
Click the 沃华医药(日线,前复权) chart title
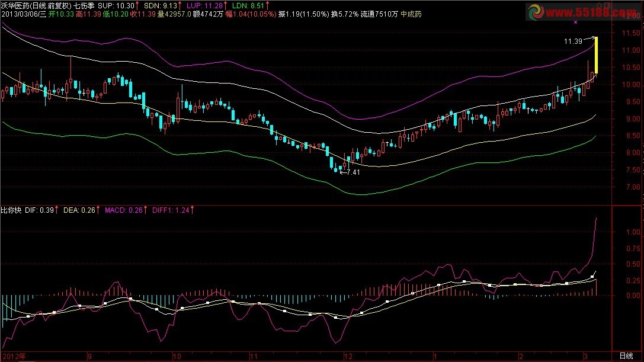coord(36,6)
